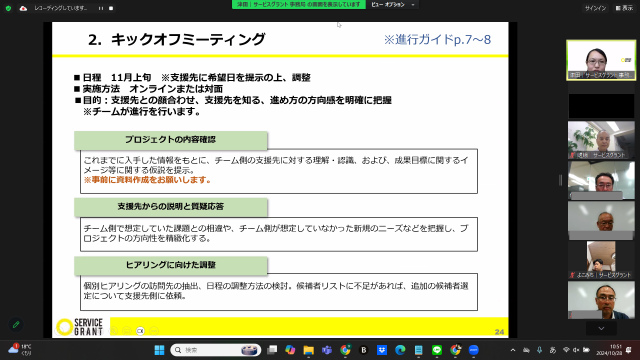The image size is (640, 360).
Task: Open the clock and date 10:51 flyout
Action: tap(608, 350)
